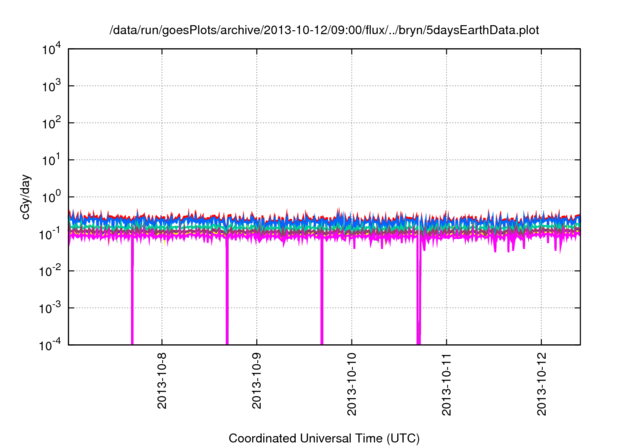The width and height of the screenshot is (640, 448).
Task: Click the 10^-3 y-axis tick label
Action: (51, 308)
